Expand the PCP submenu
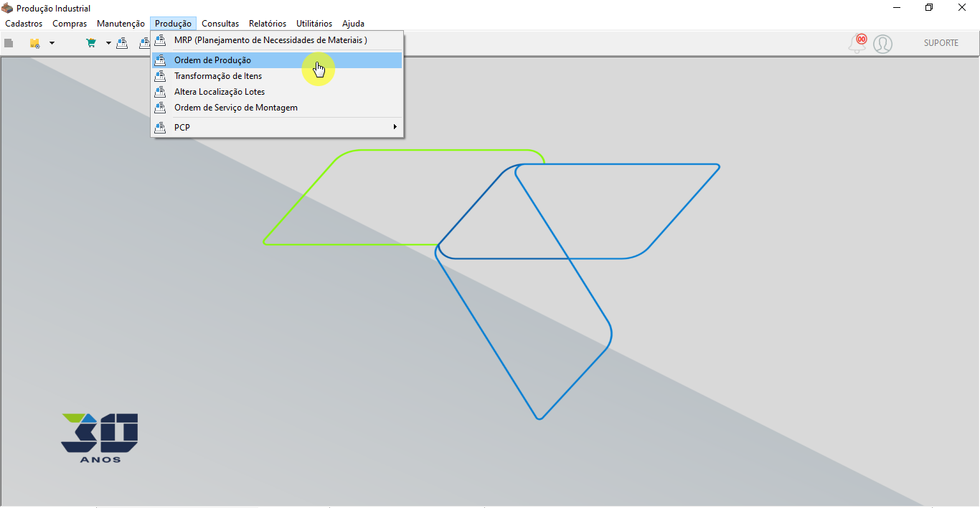 point(277,127)
